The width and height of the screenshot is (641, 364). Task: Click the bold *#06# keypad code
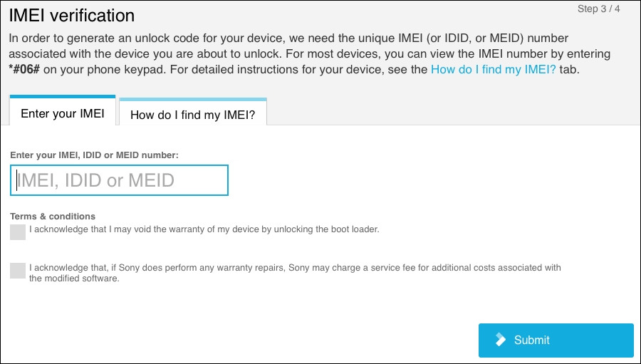pyautogui.click(x=24, y=69)
